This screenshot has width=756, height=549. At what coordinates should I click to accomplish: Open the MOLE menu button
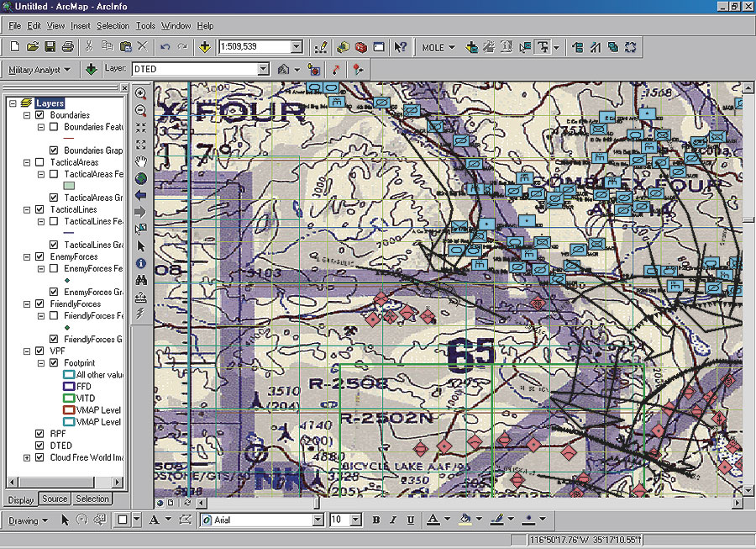coord(437,47)
